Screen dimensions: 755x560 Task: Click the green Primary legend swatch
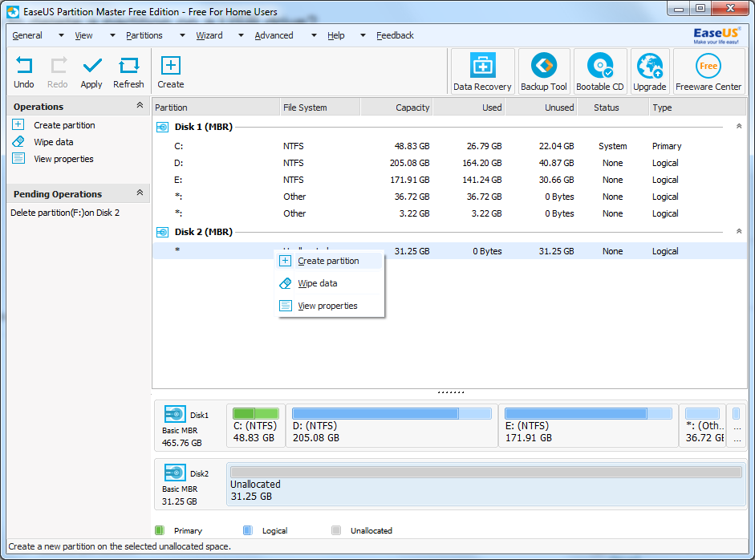(160, 530)
